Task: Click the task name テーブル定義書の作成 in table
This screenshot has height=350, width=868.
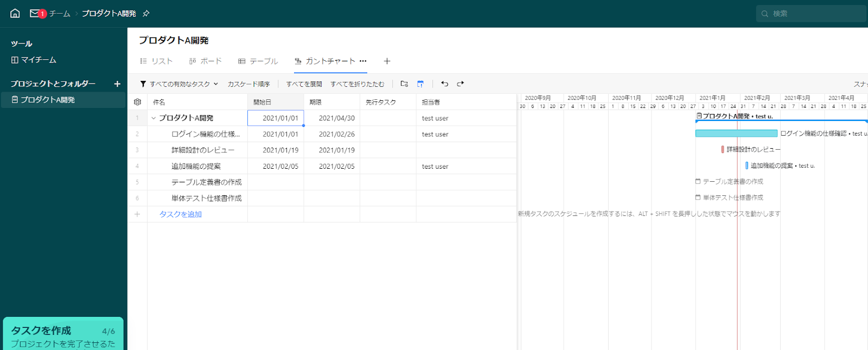Action: [x=207, y=182]
